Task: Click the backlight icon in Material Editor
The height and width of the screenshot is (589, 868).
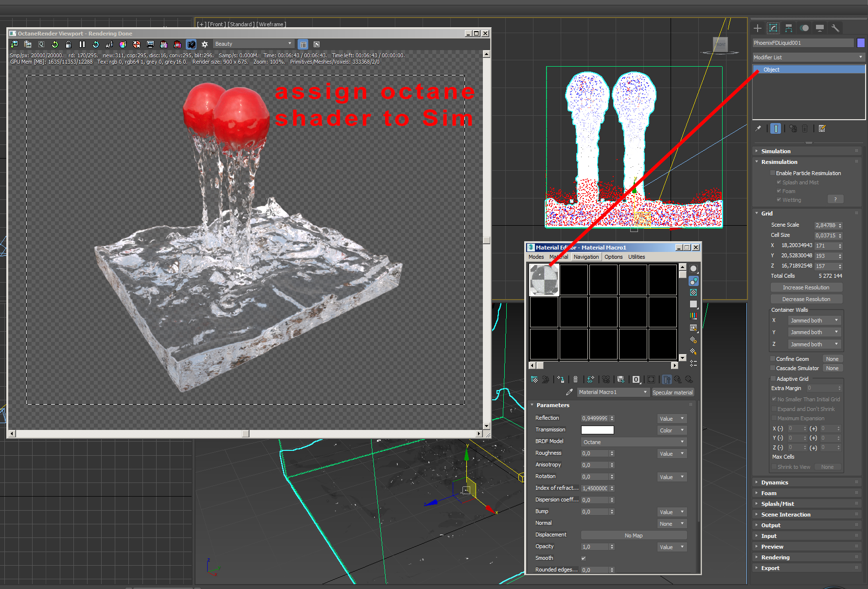Action: click(693, 281)
